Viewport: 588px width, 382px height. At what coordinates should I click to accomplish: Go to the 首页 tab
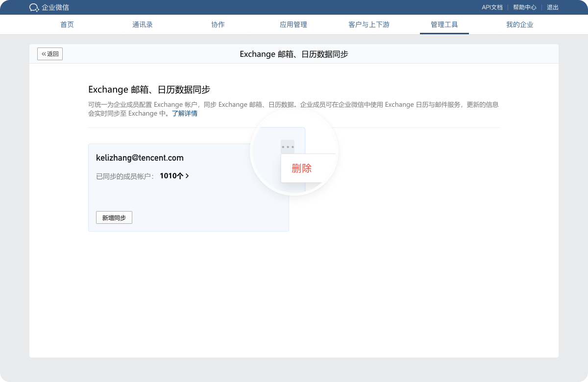67,24
